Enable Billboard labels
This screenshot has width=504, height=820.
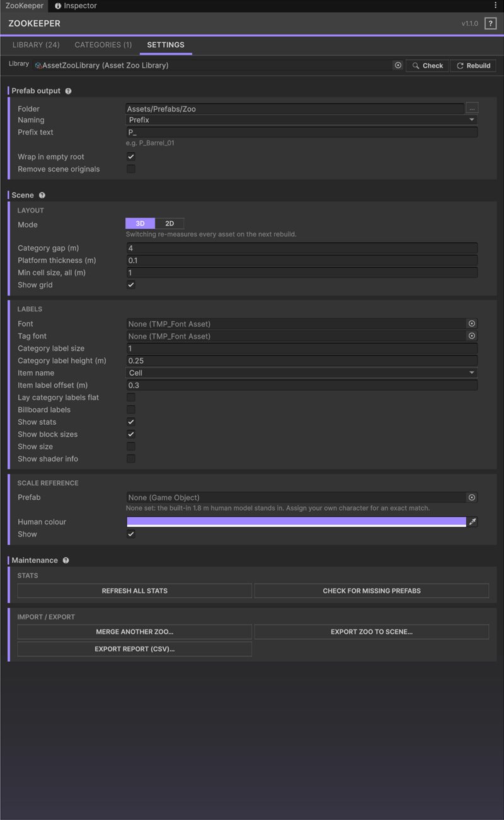tap(131, 410)
